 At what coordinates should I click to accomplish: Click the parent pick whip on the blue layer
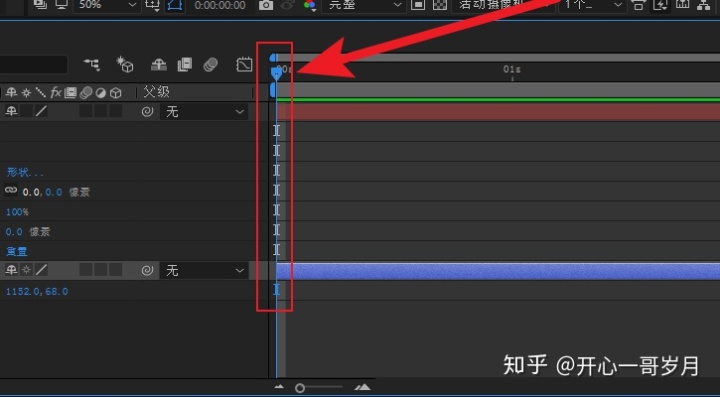147,271
